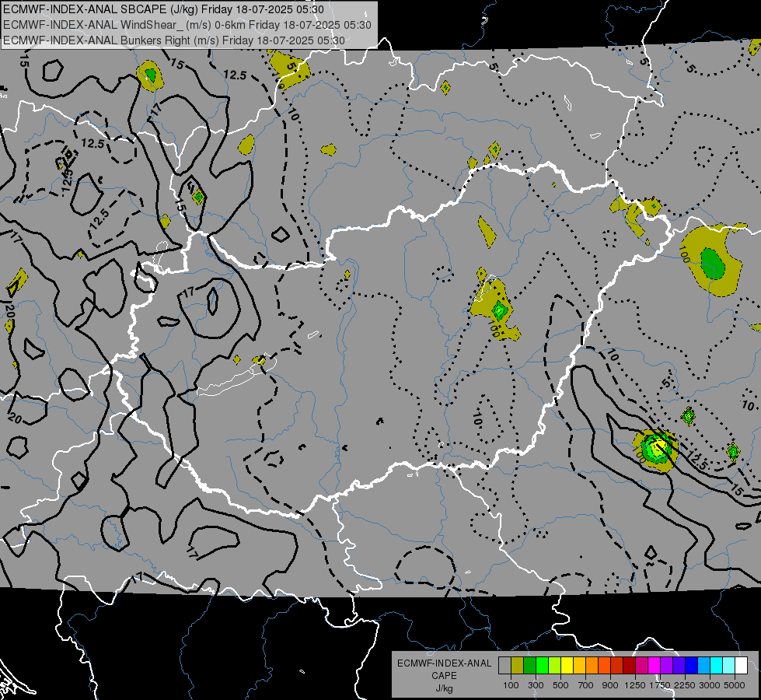Click the ECMWF-INDEX-ANAL legend title
This screenshot has height=700, width=761.
pyautogui.click(x=445, y=663)
